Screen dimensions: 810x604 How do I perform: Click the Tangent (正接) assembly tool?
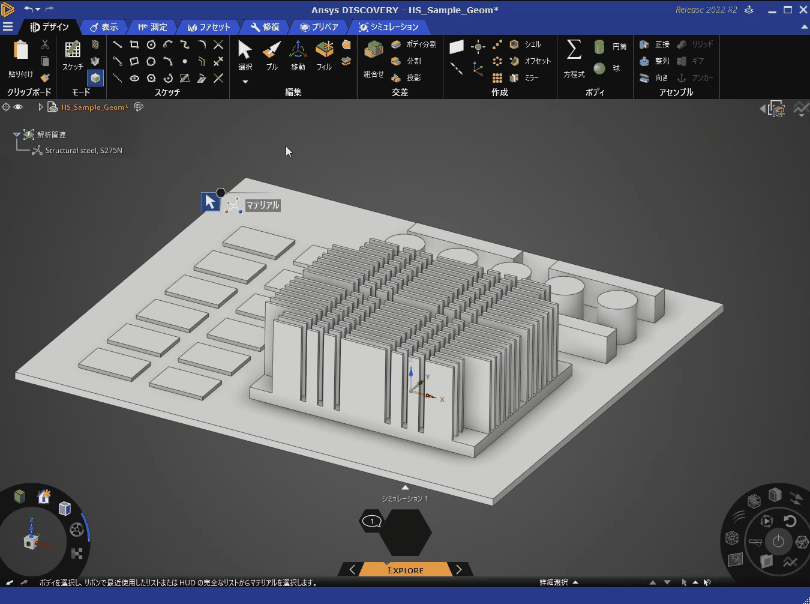655,45
